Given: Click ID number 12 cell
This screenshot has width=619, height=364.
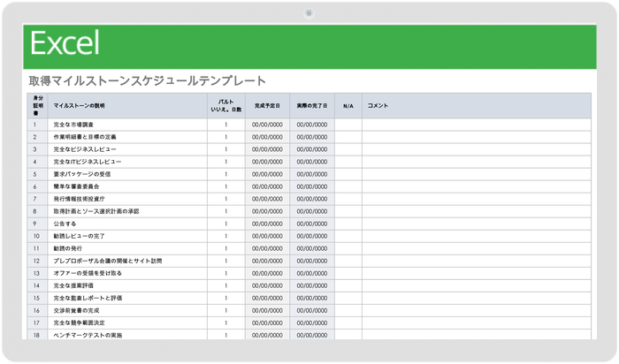Looking at the screenshot, I should click(37, 261).
